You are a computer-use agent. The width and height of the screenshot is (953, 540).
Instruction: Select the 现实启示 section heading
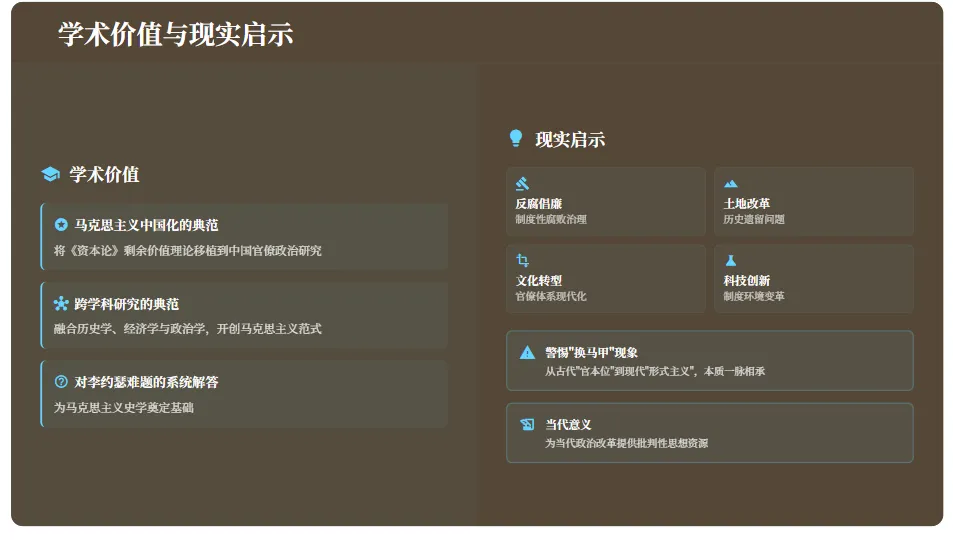pyautogui.click(x=570, y=139)
